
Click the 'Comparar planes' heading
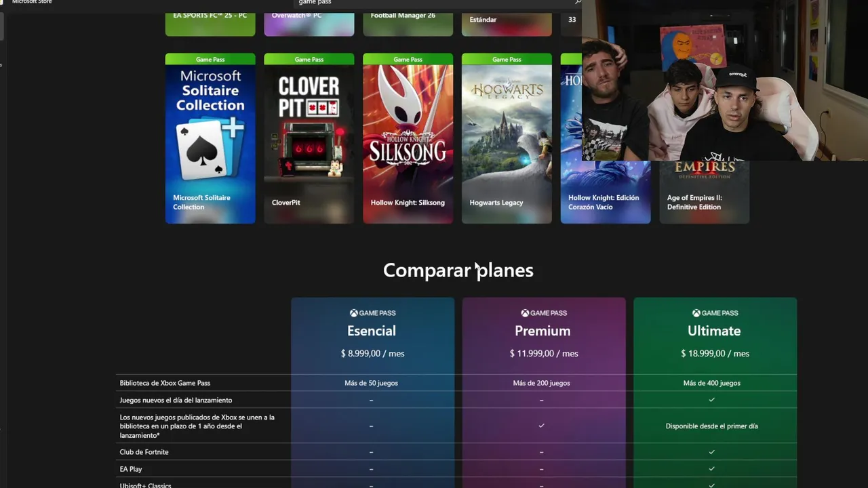coord(458,270)
